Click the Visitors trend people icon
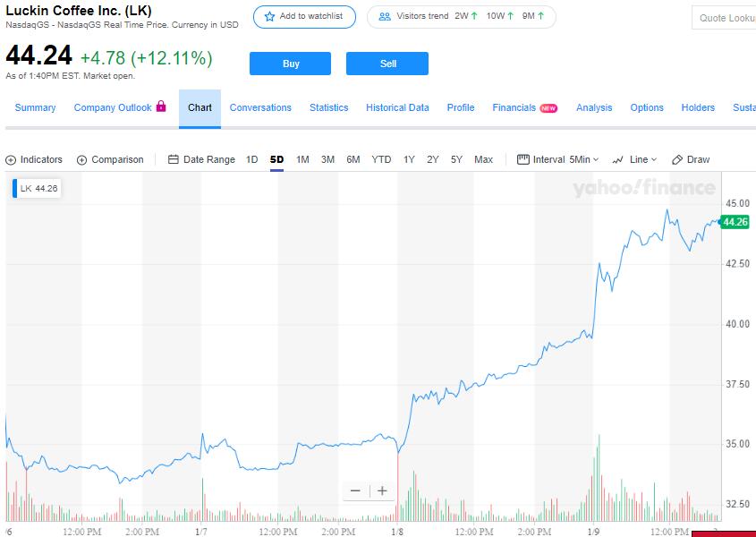Viewport: 756px width, 537px height. 384,17
